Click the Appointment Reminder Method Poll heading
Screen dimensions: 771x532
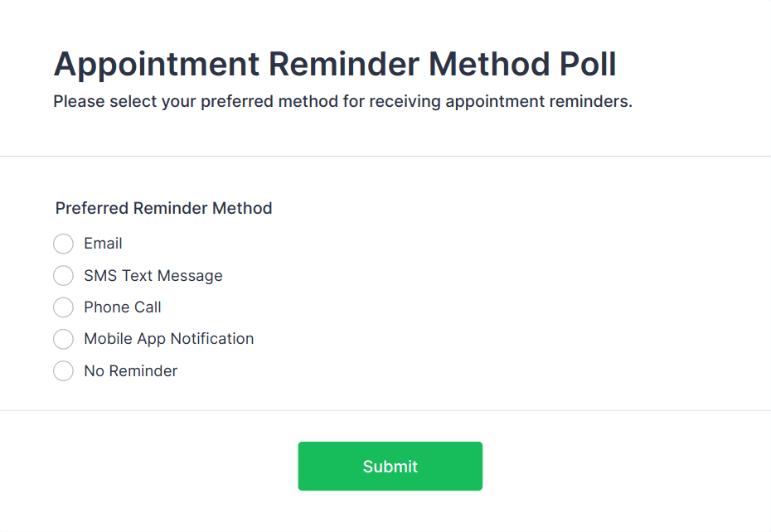pos(334,64)
